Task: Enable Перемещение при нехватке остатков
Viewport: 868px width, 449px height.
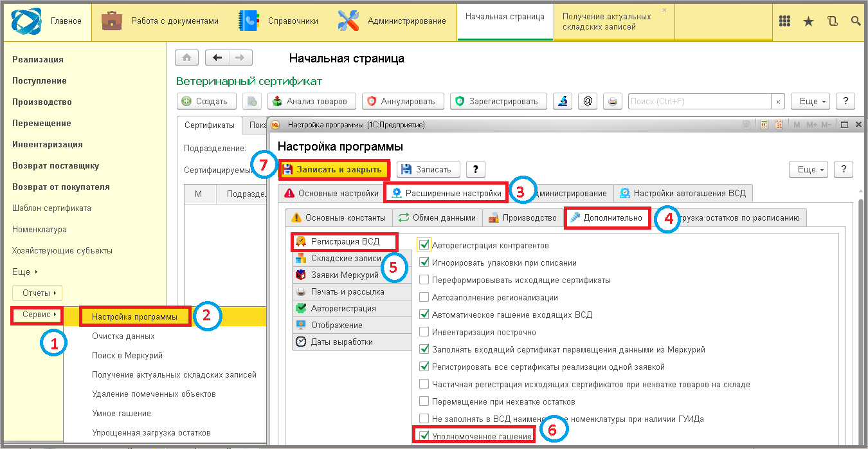Action: tap(424, 401)
